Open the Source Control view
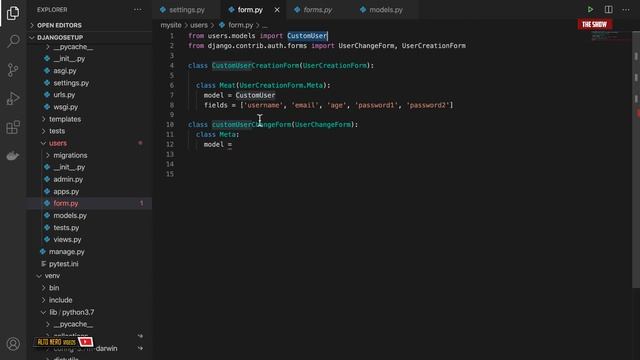This screenshot has width=640, height=360. pos(13,70)
